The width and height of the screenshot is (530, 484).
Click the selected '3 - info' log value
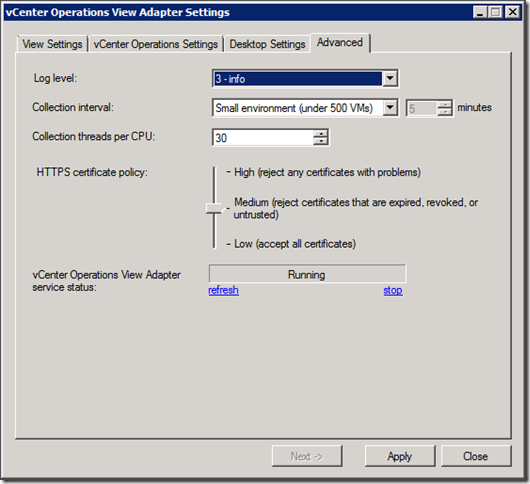point(298,79)
